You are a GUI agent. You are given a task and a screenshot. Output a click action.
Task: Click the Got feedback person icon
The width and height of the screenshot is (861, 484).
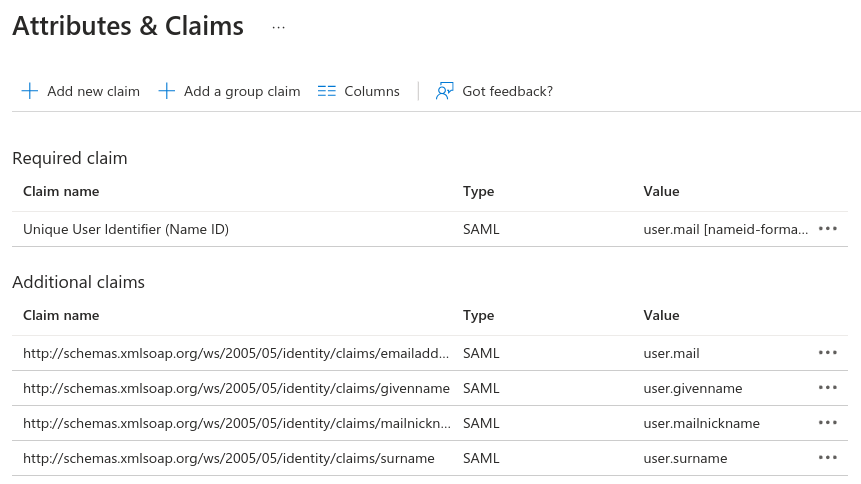point(445,91)
